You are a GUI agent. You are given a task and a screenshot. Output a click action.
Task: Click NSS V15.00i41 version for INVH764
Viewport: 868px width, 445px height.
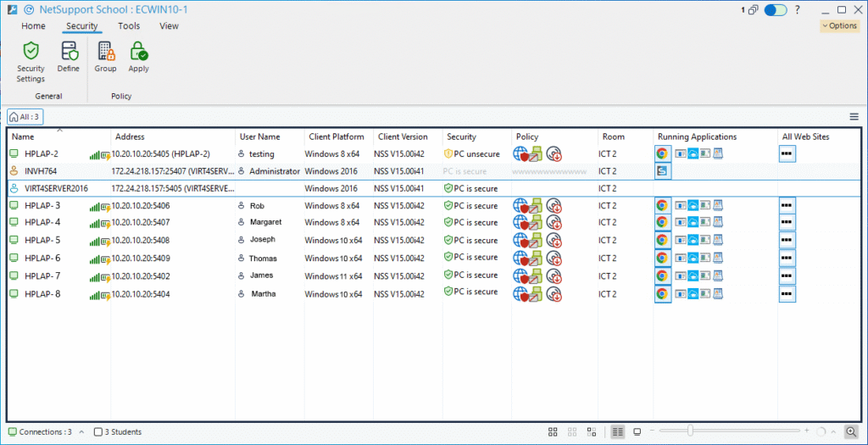(399, 171)
